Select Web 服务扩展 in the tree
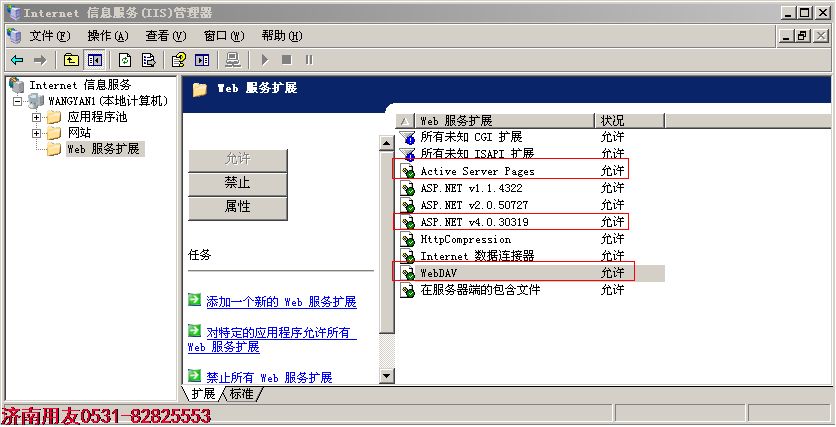Screen dimensions: 836x427 [103, 149]
